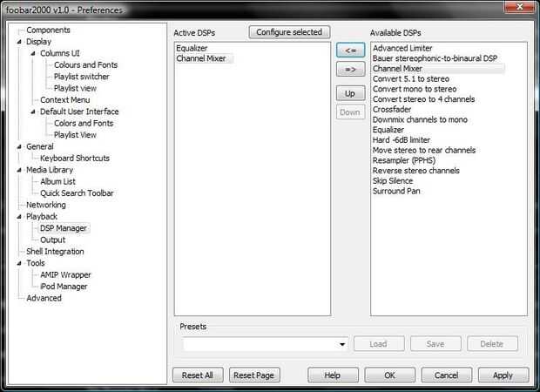This screenshot has height=392, width=540.
Task: Open the Presets dropdown list
Action: coord(342,344)
